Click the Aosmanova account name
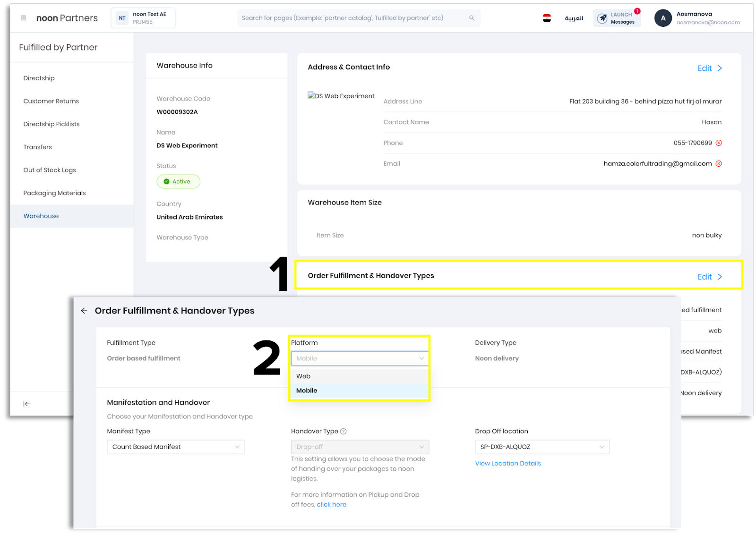This screenshot has width=756, height=534. 694,14
